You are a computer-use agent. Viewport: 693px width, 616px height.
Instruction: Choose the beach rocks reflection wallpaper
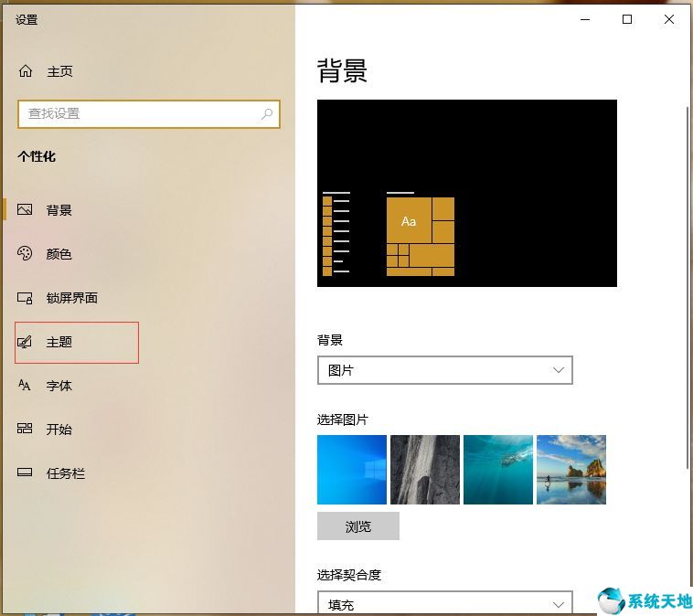[x=571, y=470]
